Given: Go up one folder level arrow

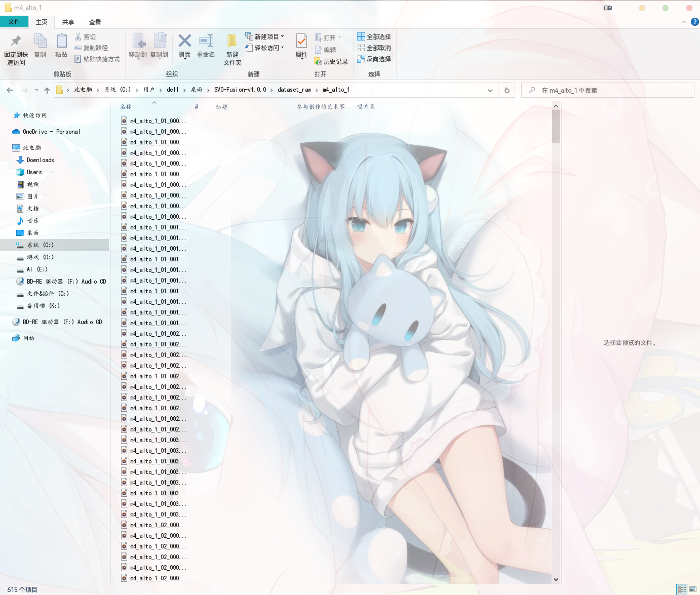Looking at the screenshot, I should (47, 90).
